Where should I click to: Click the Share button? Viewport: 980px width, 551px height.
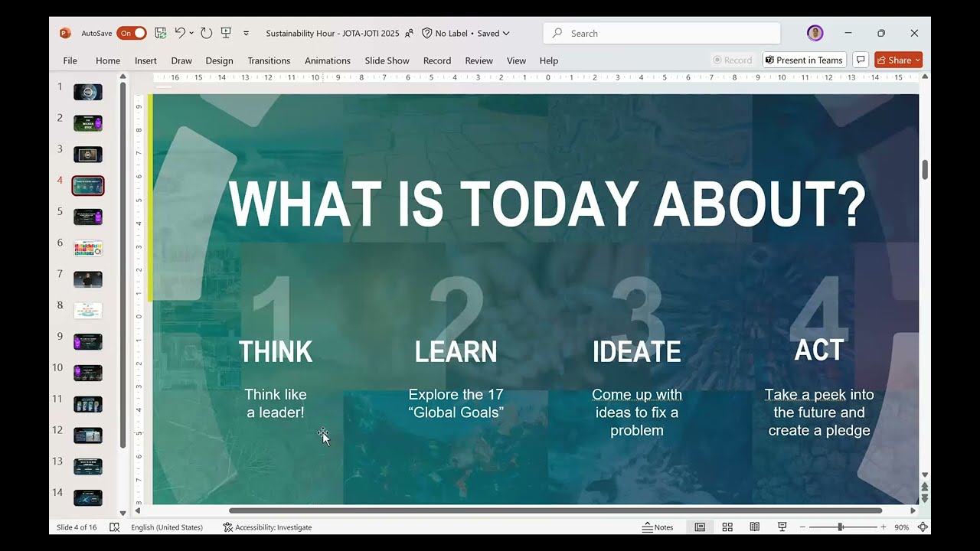pyautogui.click(x=899, y=60)
